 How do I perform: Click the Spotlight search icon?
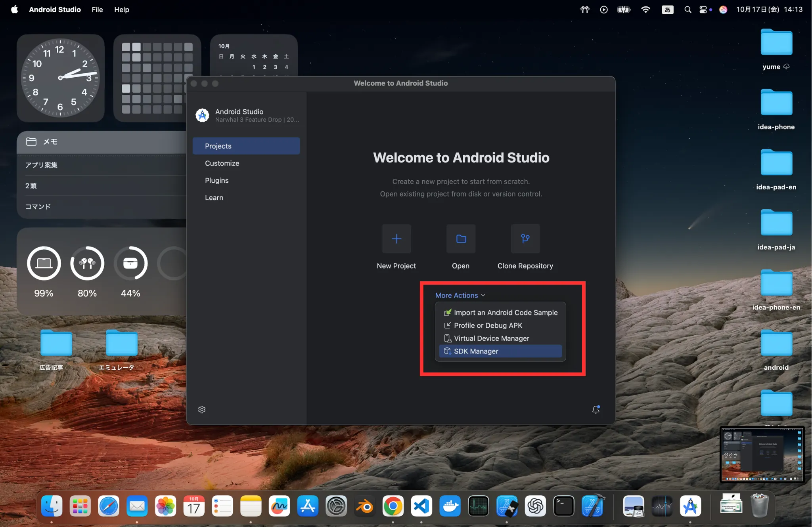(x=688, y=9)
